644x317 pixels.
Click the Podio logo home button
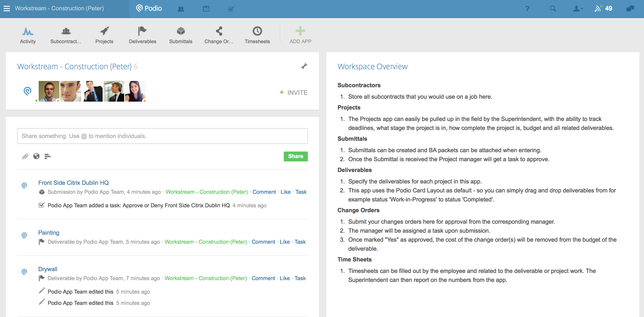click(149, 9)
